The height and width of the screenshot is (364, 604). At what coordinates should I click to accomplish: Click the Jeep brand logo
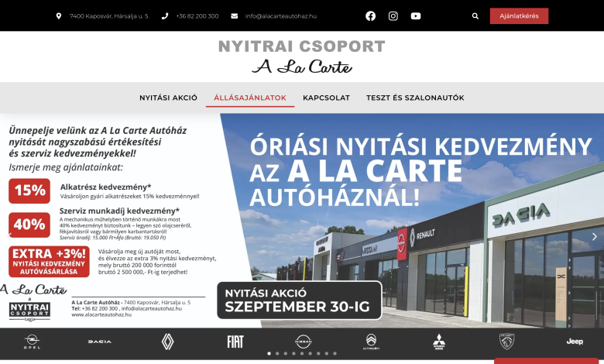[x=574, y=341]
